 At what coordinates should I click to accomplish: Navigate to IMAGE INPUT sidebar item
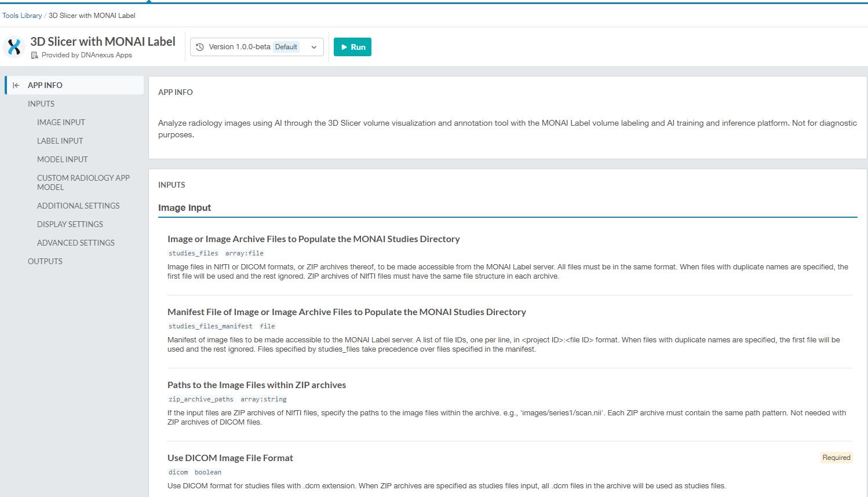coord(61,122)
